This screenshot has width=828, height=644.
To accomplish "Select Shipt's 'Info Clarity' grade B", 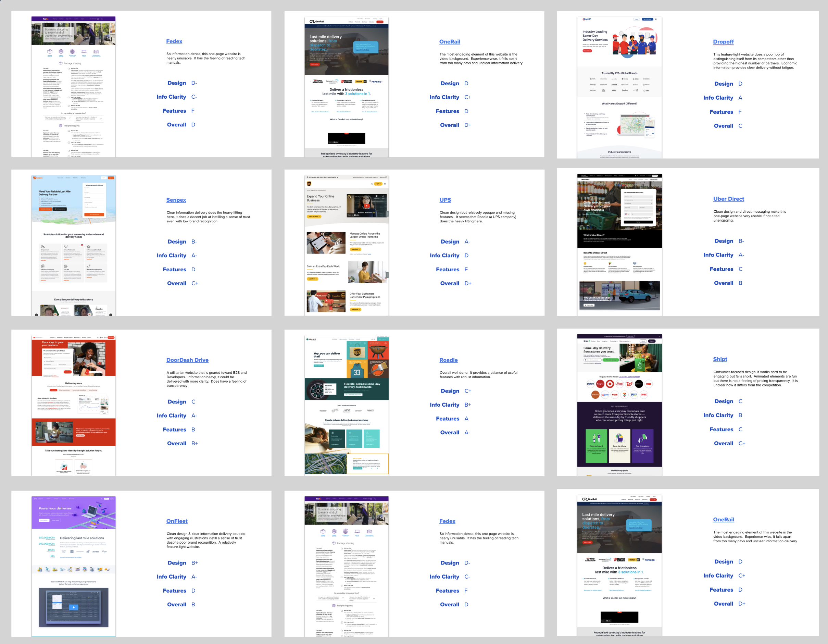I will coord(740,415).
